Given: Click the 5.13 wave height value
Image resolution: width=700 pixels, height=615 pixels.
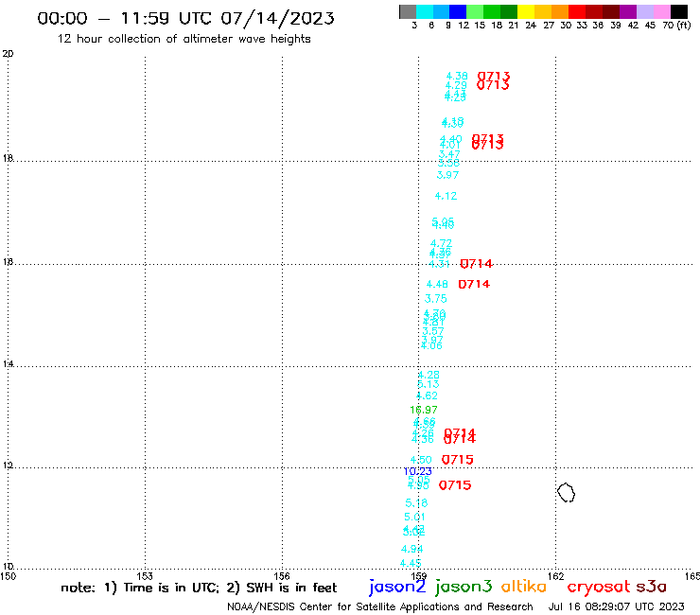Looking at the screenshot, I should click(x=429, y=384).
